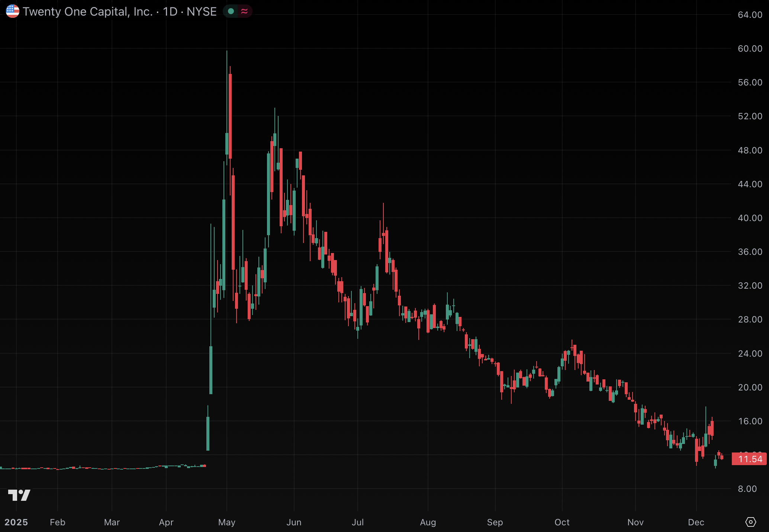Click the 40.00 price scale label
769x532 pixels.
click(750, 218)
